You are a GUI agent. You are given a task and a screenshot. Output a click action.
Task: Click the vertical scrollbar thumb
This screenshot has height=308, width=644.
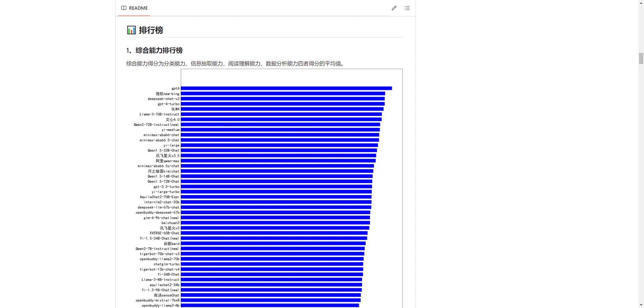[x=641, y=58]
